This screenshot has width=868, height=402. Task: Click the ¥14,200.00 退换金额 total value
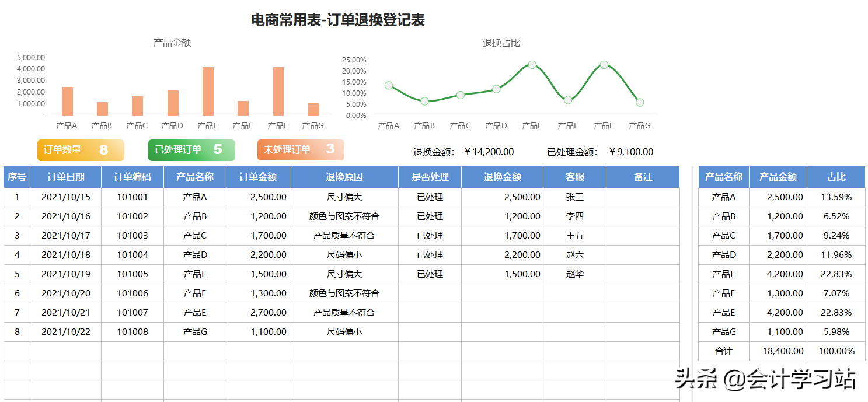coord(489,152)
